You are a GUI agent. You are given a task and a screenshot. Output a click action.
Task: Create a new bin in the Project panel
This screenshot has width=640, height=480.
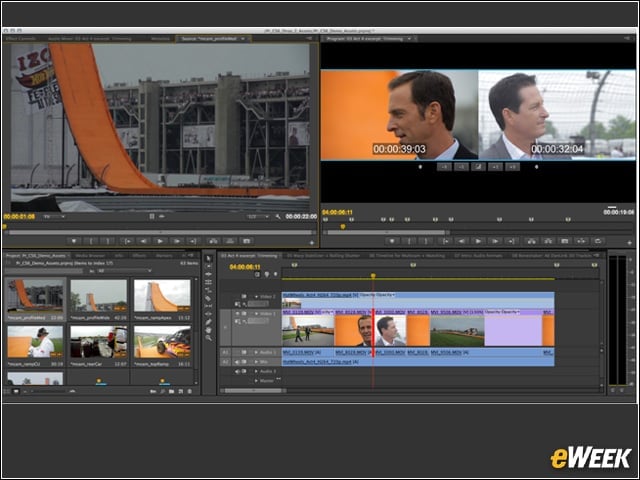pyautogui.click(x=172, y=391)
